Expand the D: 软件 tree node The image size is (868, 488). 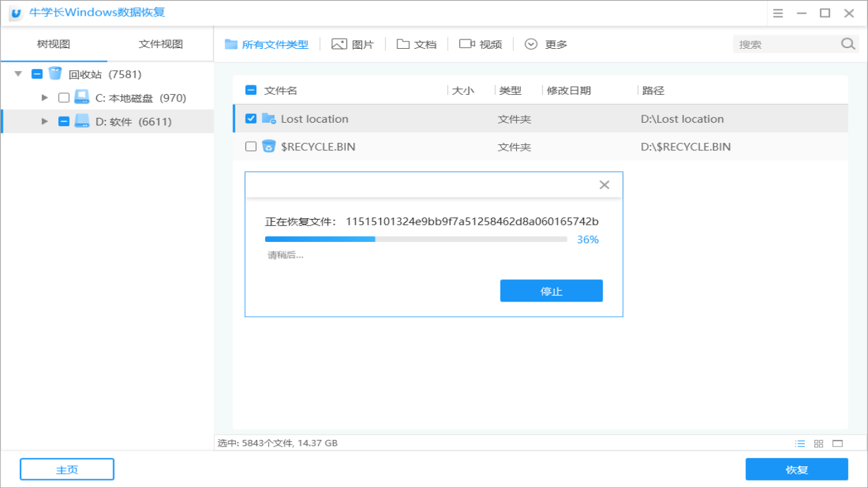44,121
